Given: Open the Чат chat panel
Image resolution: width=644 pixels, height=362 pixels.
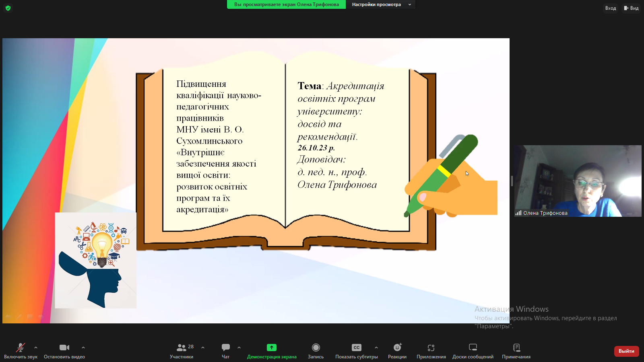Looking at the screenshot, I should point(225,351).
